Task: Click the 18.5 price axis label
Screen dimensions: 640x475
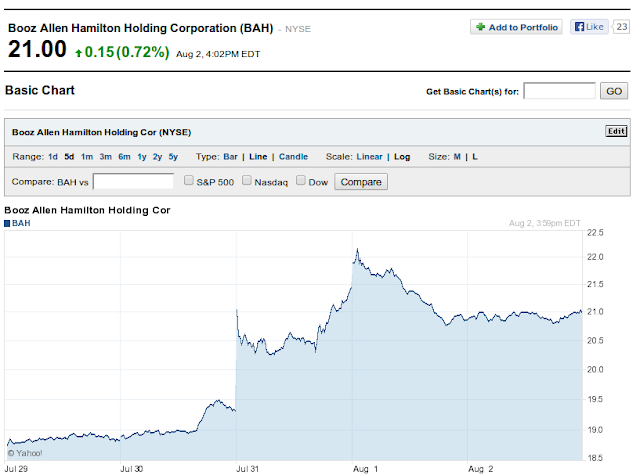Action: coord(595,458)
